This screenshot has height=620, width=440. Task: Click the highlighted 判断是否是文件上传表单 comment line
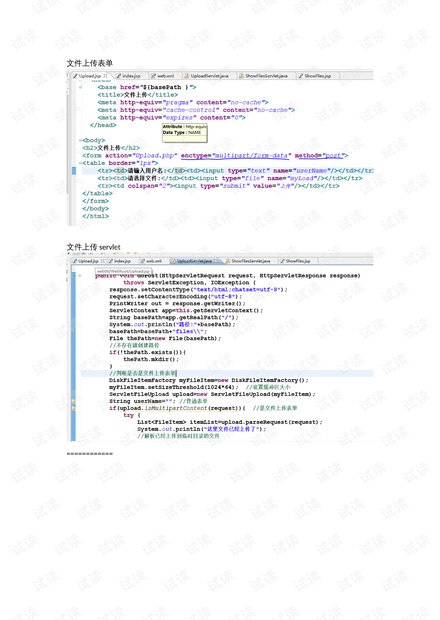point(227,373)
